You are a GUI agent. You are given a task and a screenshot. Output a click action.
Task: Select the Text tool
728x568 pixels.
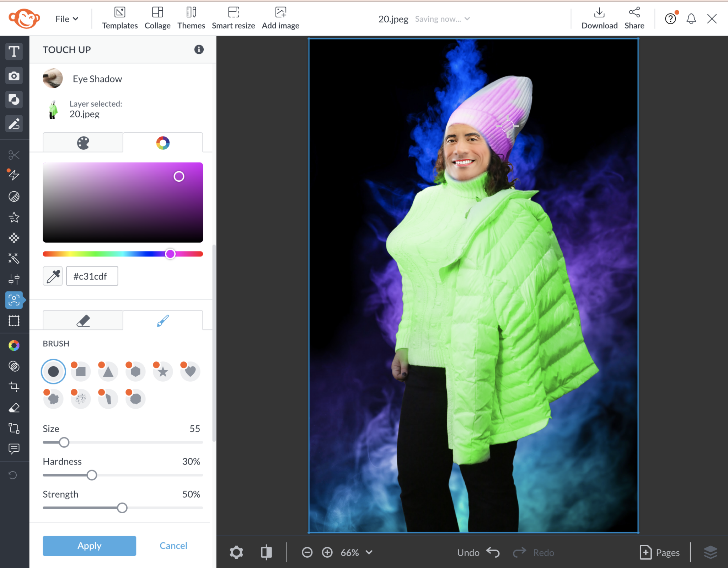[x=14, y=51]
